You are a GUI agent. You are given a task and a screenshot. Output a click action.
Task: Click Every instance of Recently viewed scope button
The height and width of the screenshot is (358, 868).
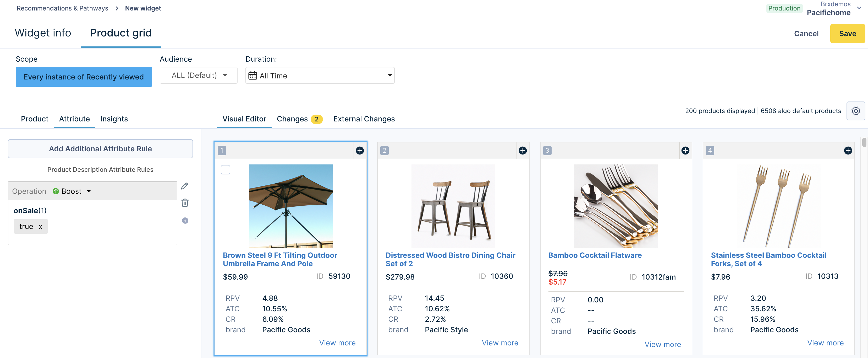click(x=84, y=77)
